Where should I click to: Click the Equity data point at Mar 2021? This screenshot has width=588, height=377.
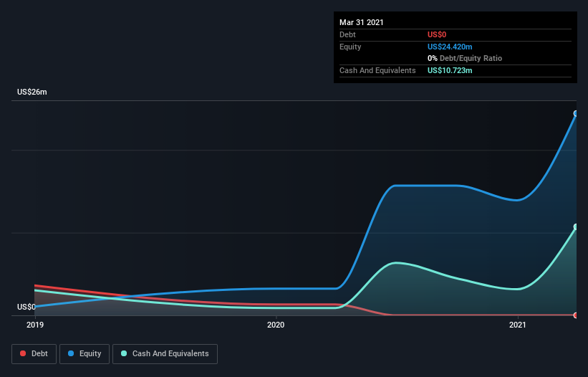576,113
